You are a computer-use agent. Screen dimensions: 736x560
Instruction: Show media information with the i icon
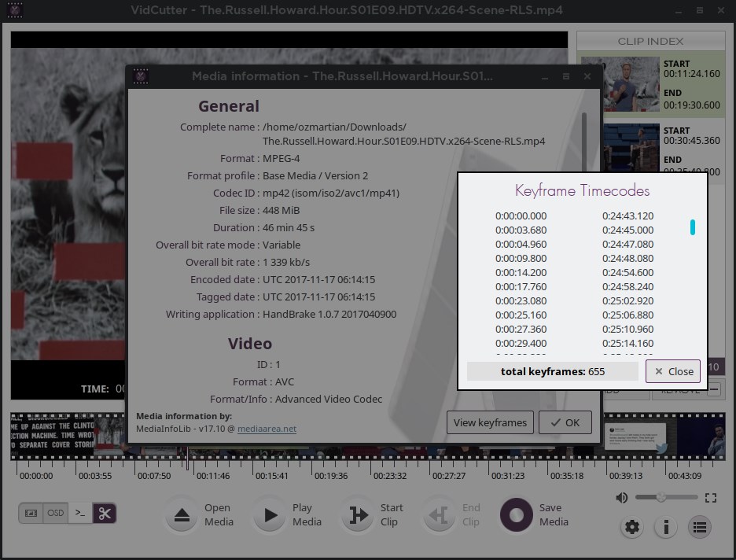666,527
